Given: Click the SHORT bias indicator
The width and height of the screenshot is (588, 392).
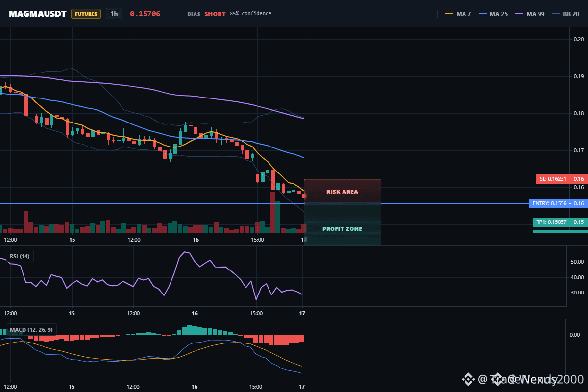Looking at the screenshot, I should point(215,14).
